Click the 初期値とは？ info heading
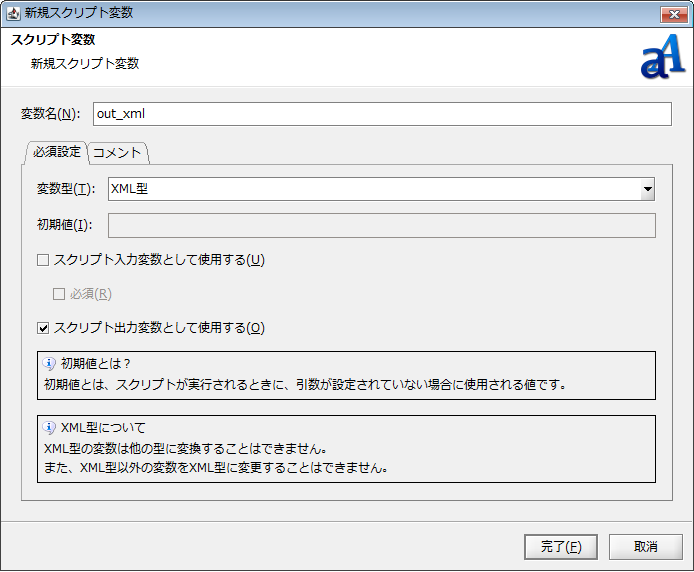The image size is (694, 572). pyautogui.click(x=96, y=363)
